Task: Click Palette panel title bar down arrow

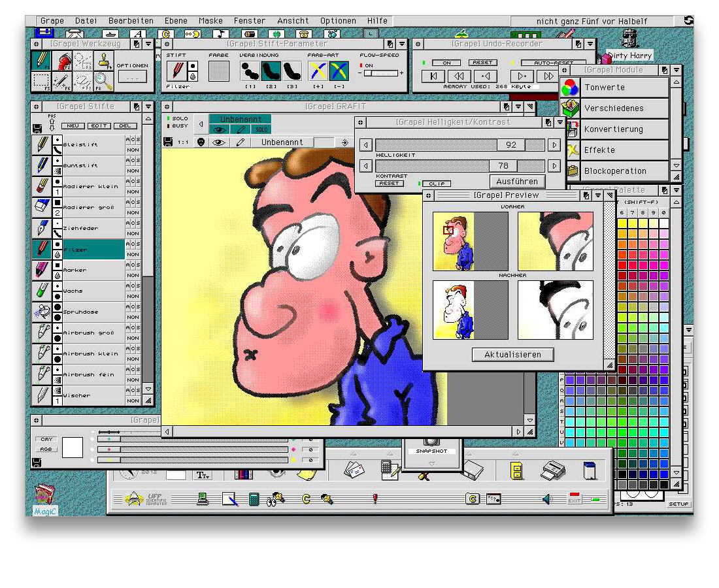Action: coord(677,189)
